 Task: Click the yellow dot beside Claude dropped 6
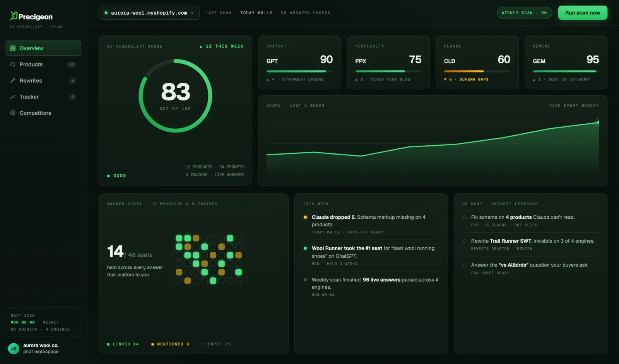coord(305,217)
